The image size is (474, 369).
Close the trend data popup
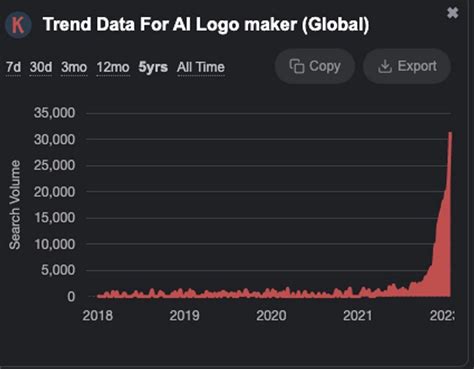click(x=452, y=13)
